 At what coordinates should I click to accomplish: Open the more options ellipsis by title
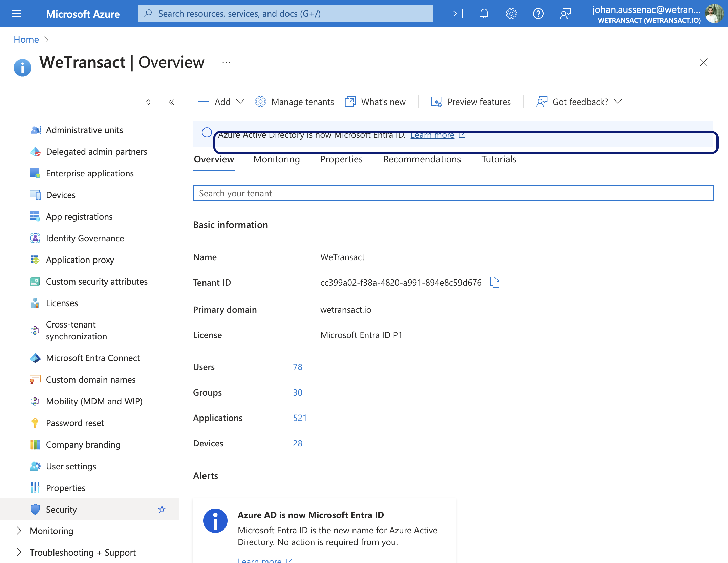pos(226,62)
